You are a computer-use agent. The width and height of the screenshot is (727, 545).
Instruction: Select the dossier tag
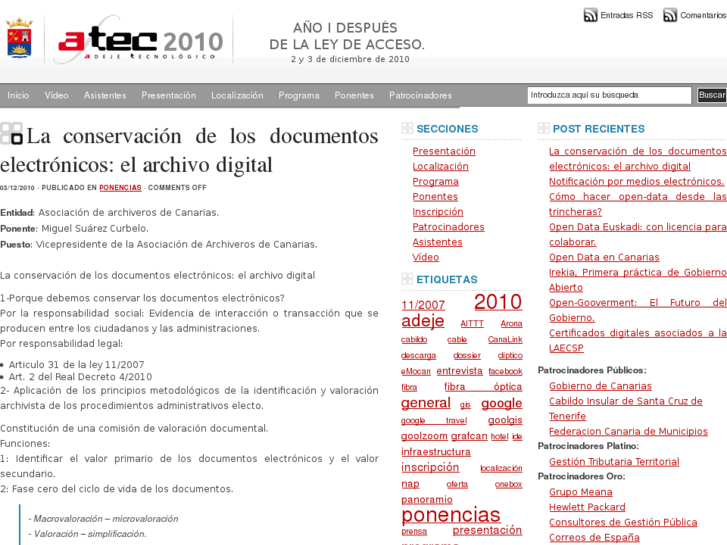(467, 356)
